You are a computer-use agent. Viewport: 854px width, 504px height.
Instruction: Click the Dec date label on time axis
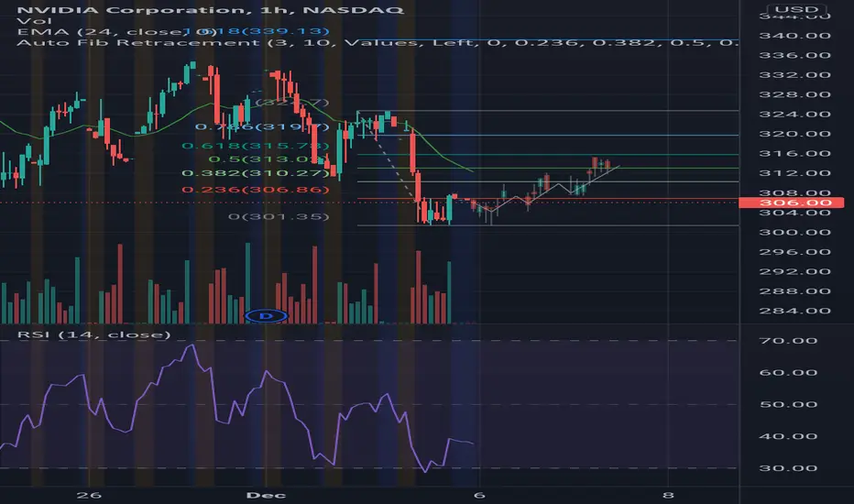tap(266, 495)
